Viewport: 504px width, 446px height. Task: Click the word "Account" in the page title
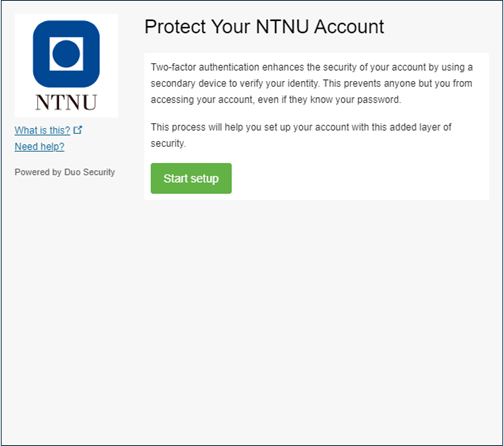[x=349, y=27]
